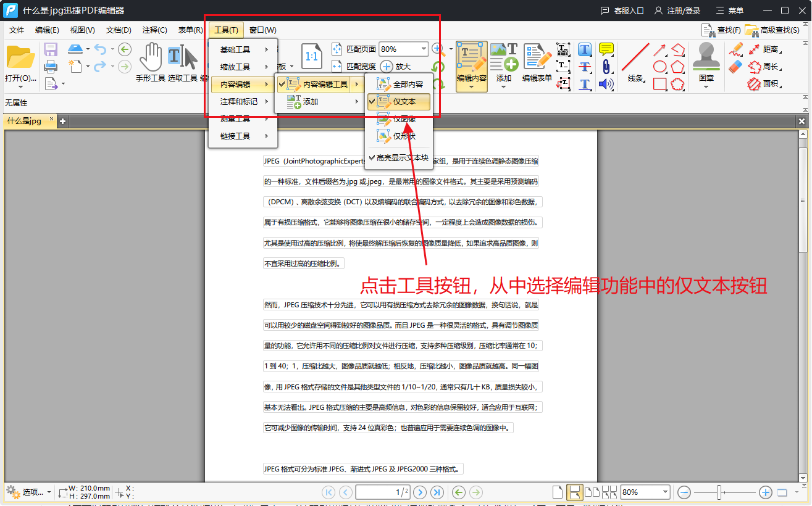The height and width of the screenshot is (506, 812).
Task: Toggle continuous page layout in status bar
Action: click(574, 492)
